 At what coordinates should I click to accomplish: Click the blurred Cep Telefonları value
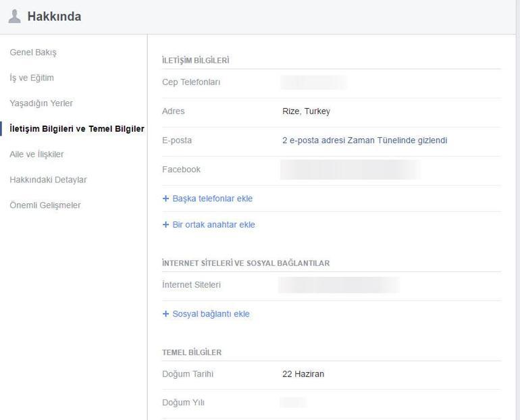click(x=313, y=82)
